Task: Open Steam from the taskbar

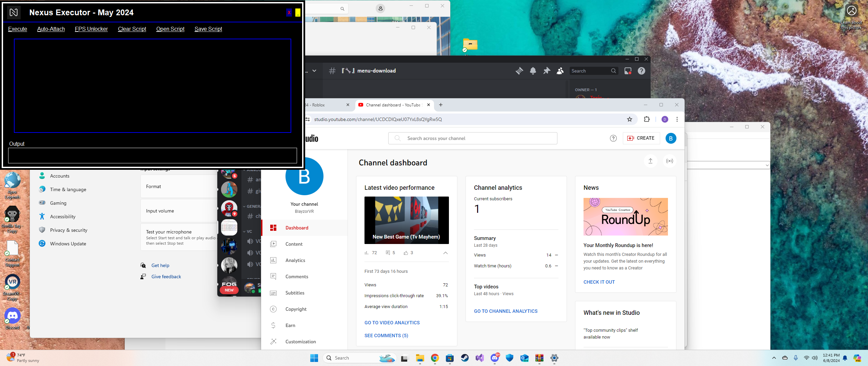Action: coord(465,358)
